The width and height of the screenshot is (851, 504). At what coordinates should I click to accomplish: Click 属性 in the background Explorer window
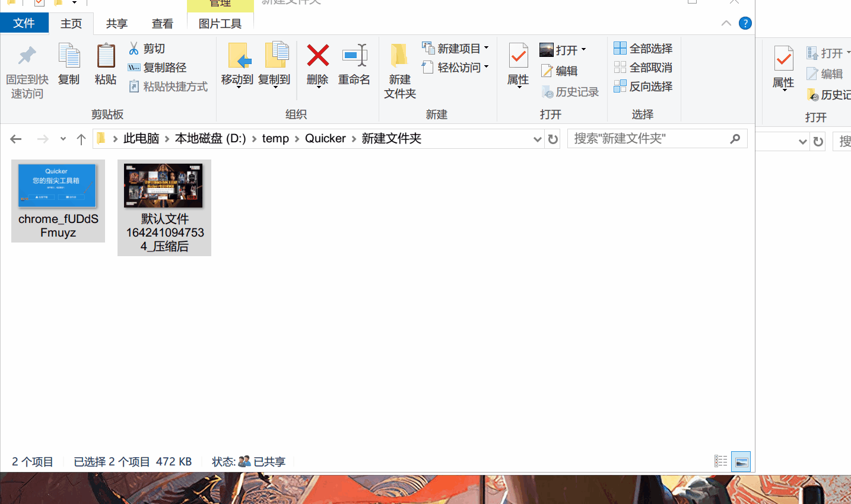tap(783, 68)
